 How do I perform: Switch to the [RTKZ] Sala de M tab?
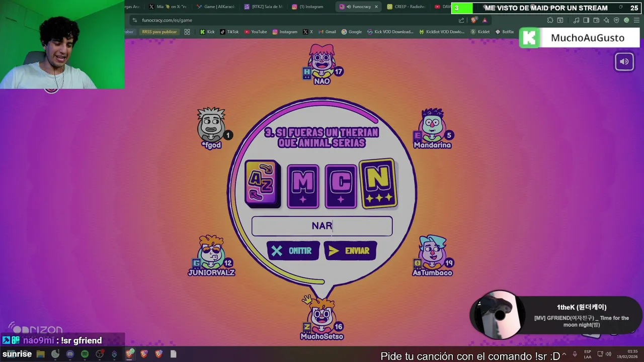click(x=263, y=7)
